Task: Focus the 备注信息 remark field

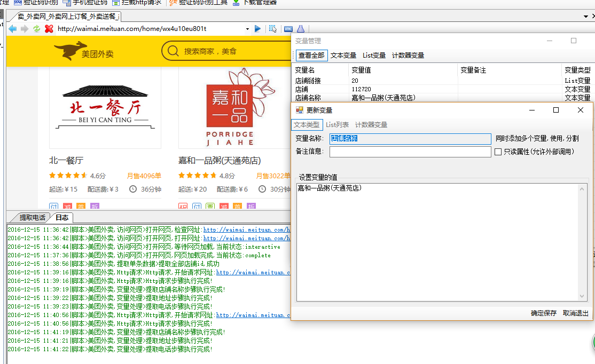Action: click(410, 152)
